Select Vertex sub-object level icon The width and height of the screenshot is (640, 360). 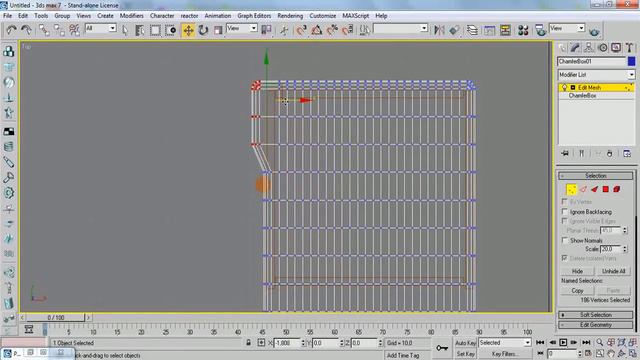[x=571, y=189]
